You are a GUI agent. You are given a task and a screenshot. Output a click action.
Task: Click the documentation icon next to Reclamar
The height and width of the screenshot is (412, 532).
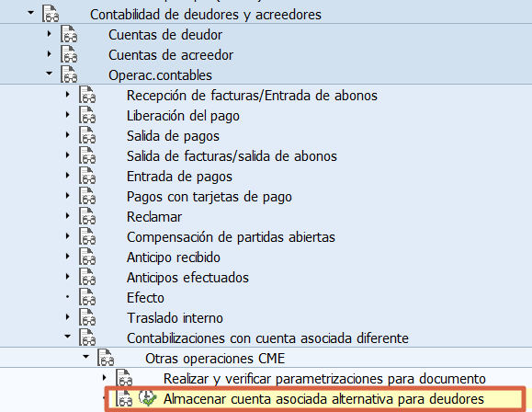(87, 217)
